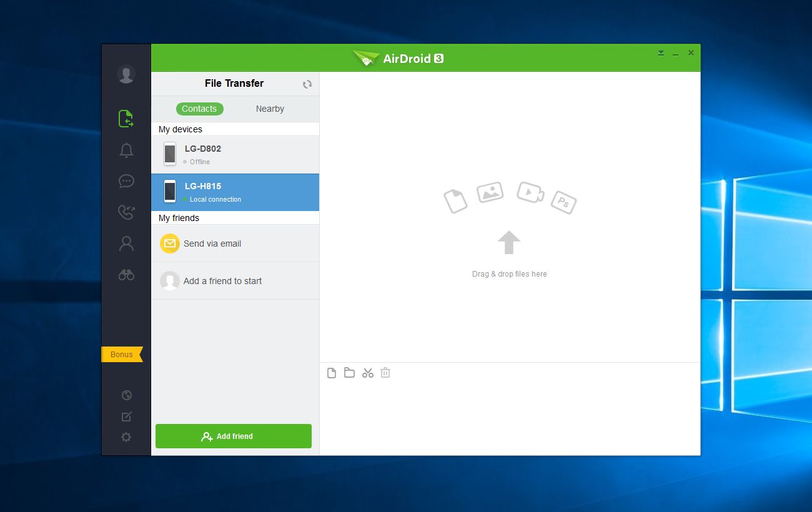Close the AirDroid window
Image resolution: width=812 pixels, height=512 pixels.
pos(691,53)
